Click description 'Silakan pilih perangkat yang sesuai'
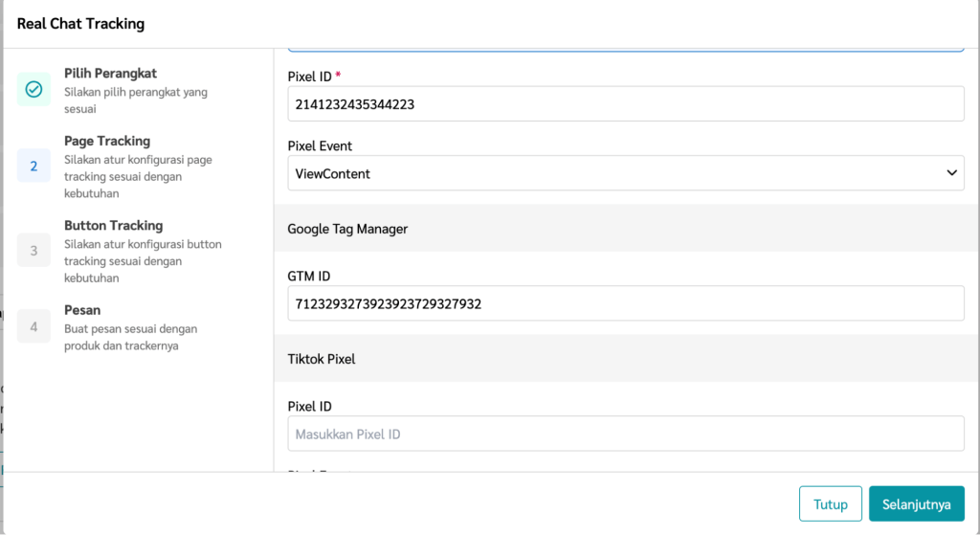The image size is (980, 535). point(136,100)
